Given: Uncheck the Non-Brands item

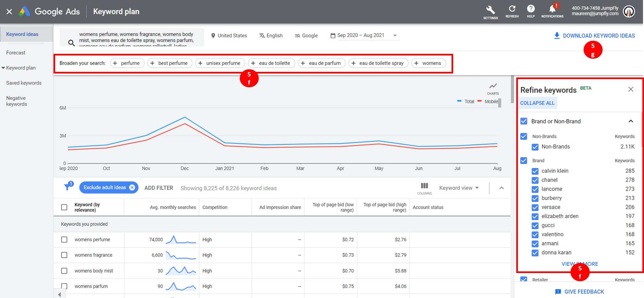Looking at the screenshot, I should pyautogui.click(x=535, y=147).
